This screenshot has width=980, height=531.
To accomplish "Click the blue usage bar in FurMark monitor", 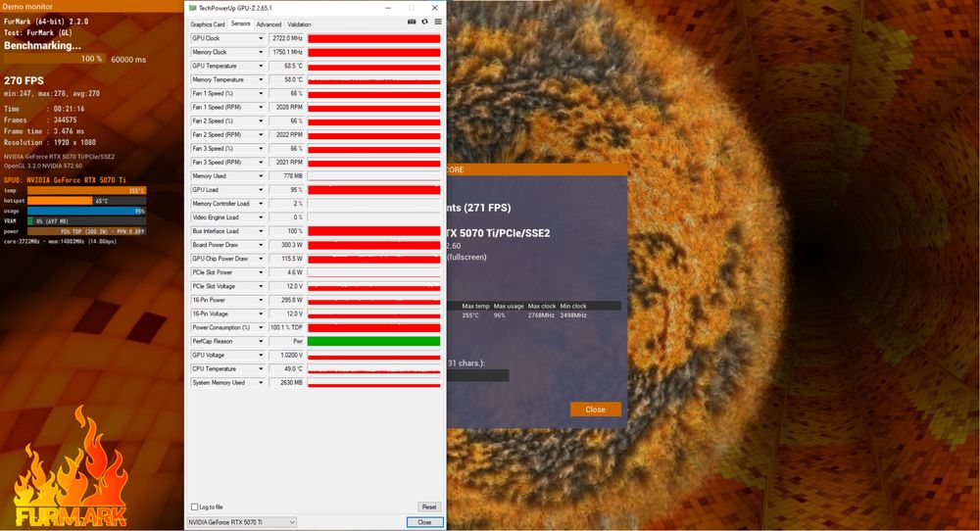I will click(x=87, y=212).
